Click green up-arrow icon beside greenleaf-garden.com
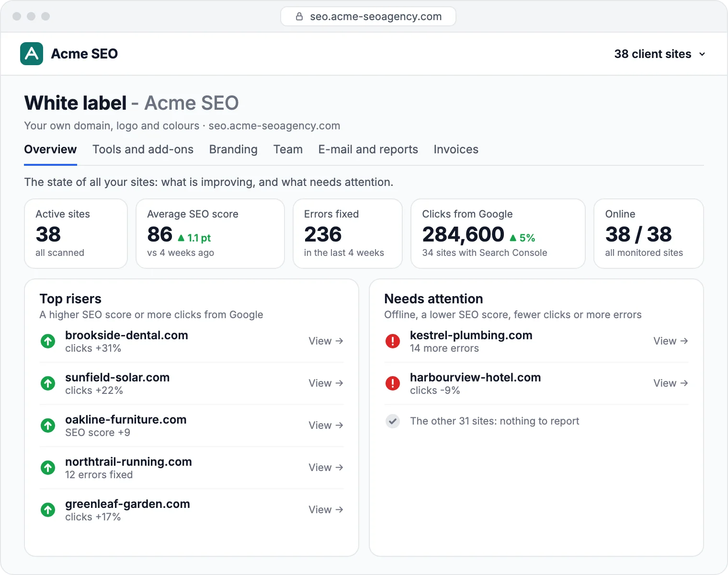 coord(48,510)
